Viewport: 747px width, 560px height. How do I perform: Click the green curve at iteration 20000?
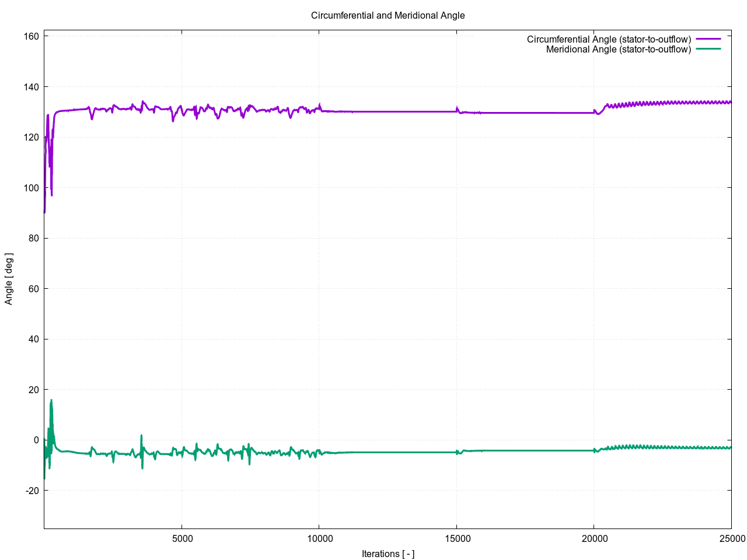(x=594, y=450)
